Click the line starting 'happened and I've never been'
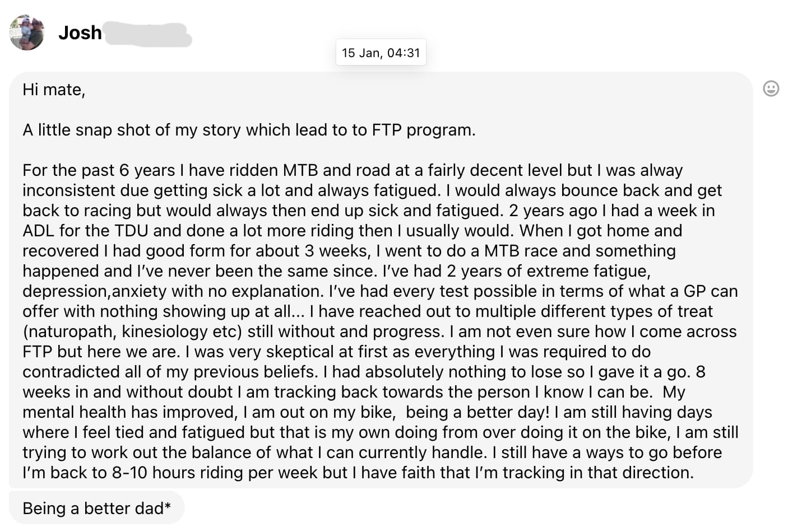Screen dimensions: 788x532 (x=337, y=271)
